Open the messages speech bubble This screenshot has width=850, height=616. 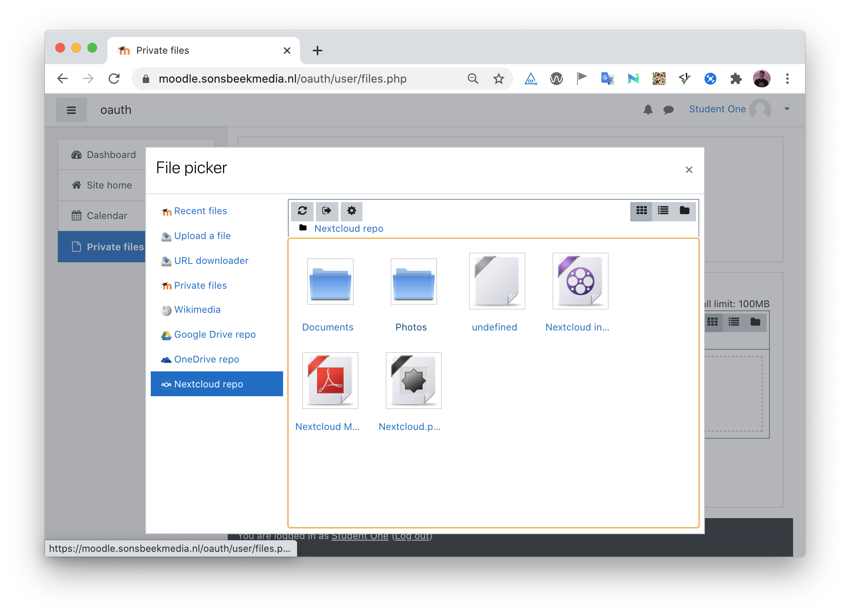pyautogui.click(x=668, y=109)
